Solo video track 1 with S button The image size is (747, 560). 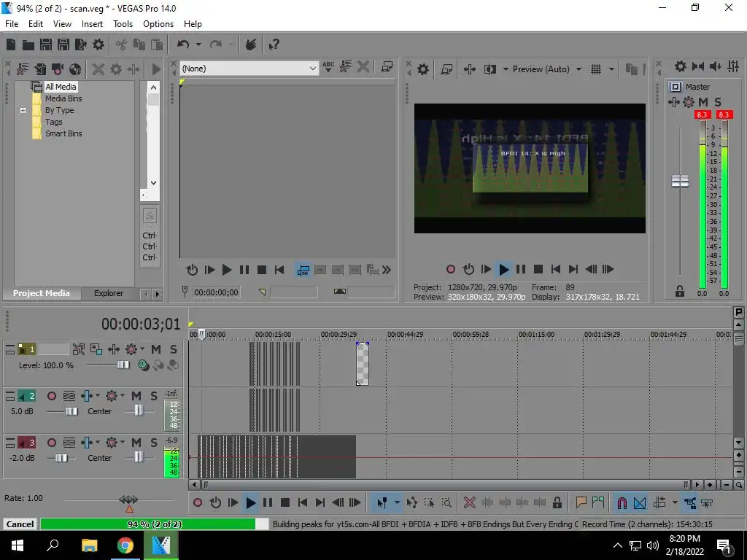[x=174, y=349]
